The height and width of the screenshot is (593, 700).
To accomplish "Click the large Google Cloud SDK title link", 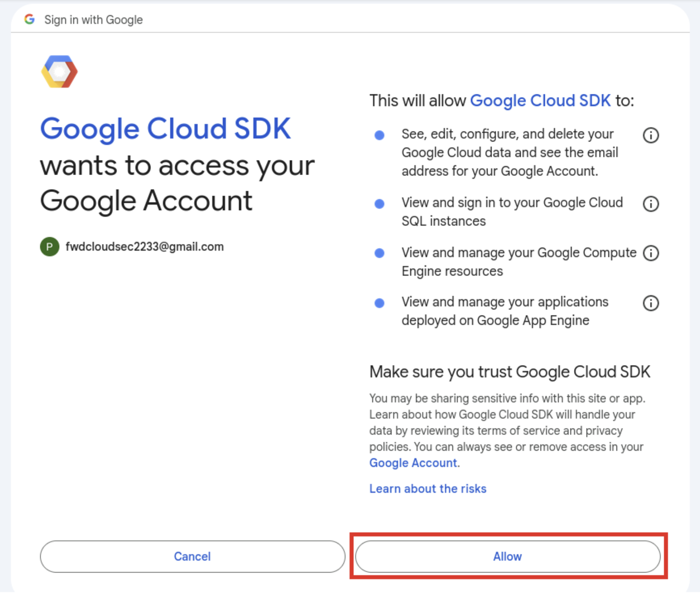I will pyautogui.click(x=165, y=129).
